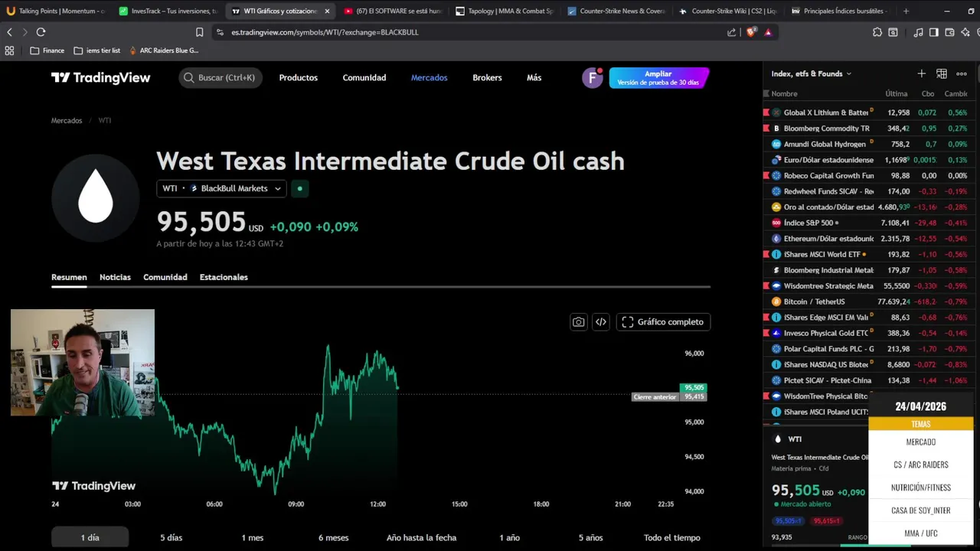The height and width of the screenshot is (551, 980).
Task: Toggle flag on WisdomTree Physical Bitcoin row
Action: coord(766,396)
